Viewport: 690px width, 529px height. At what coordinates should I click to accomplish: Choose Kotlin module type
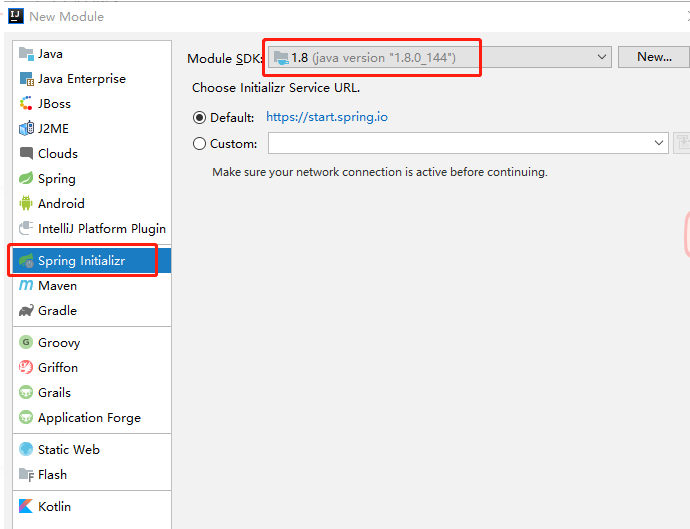92,507
